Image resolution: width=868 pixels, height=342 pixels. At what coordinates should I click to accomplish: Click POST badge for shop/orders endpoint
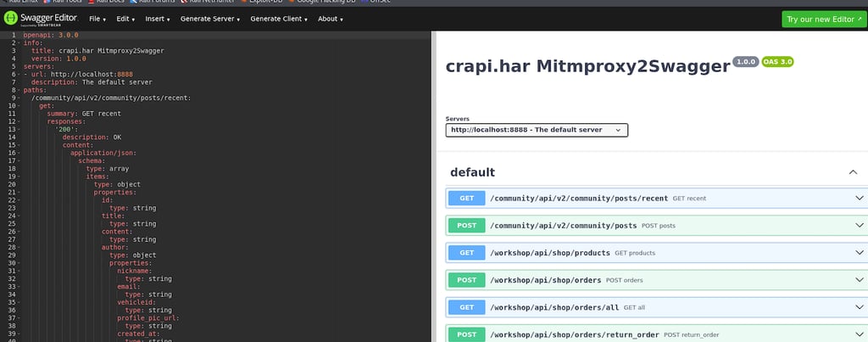(x=467, y=280)
